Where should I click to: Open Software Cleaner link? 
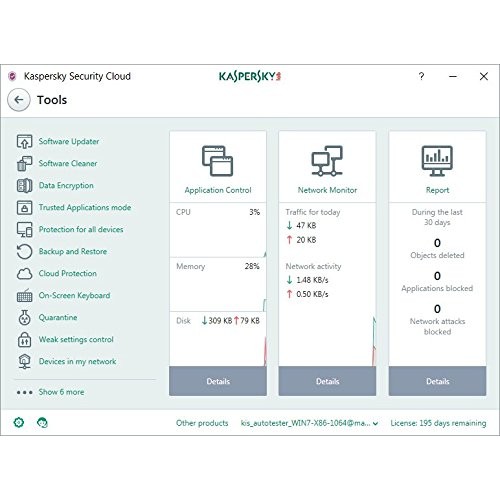click(x=68, y=163)
